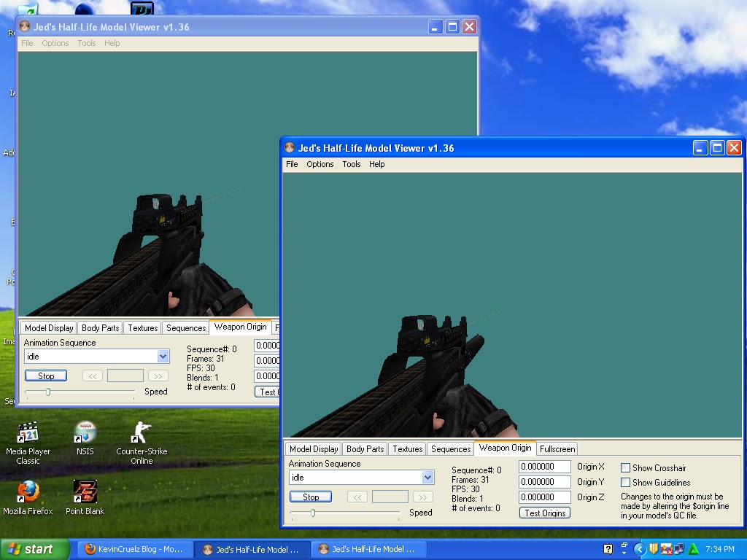
Task: Switch to KevinCruelz Blog Firefox taskbar item
Action: [x=134, y=549]
